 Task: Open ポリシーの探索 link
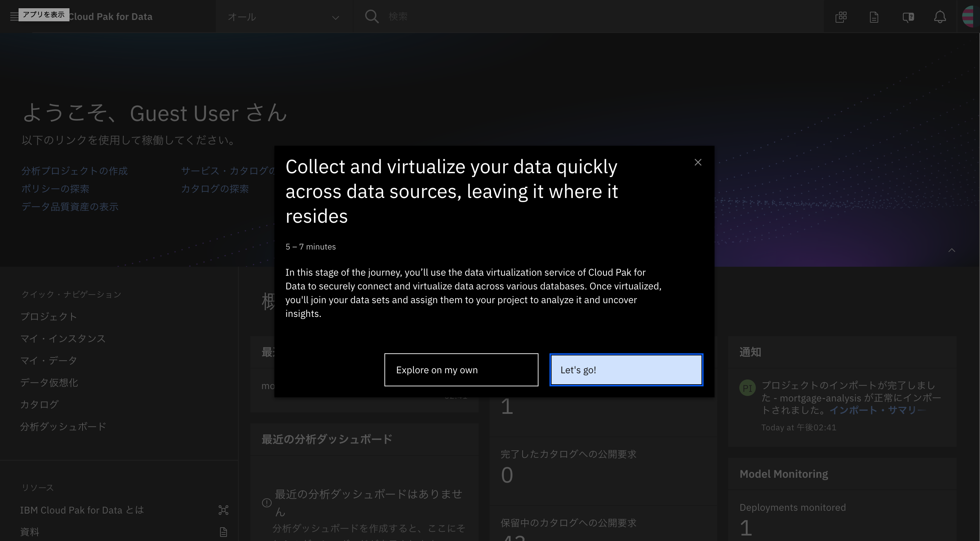[55, 189]
